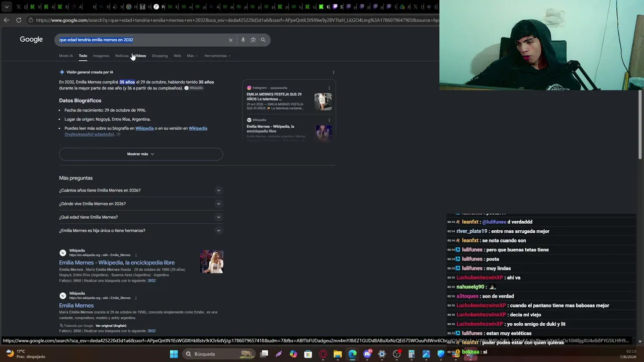Open Opera browser from the taskbar
This screenshot has height=362, width=644.
(x=323, y=354)
